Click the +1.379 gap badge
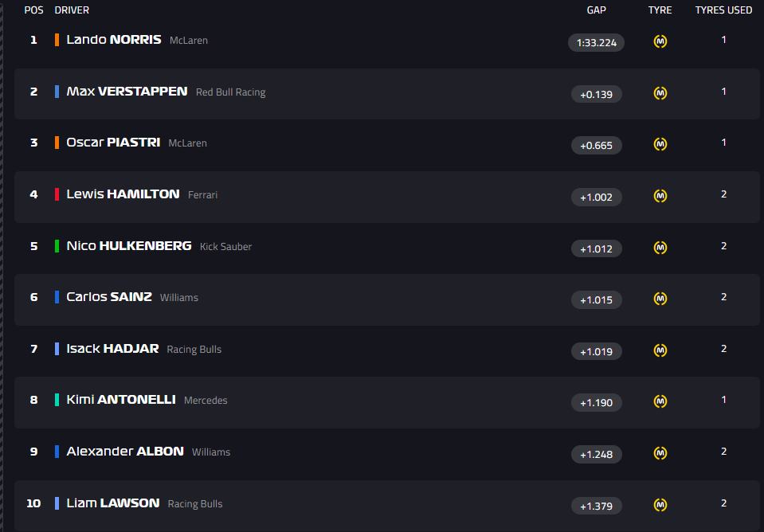The image size is (764, 532). point(596,506)
